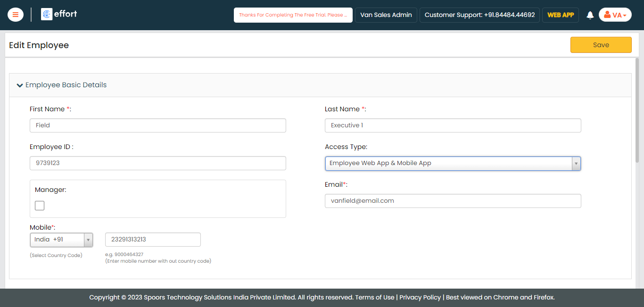Click the vertical page scrollbar
Viewport: 644px width, 307px height.
(637, 111)
